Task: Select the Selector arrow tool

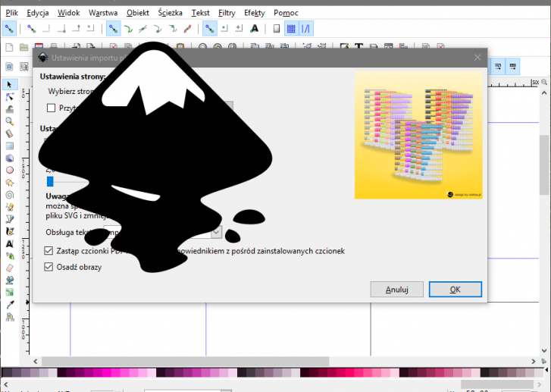Action: click(x=10, y=84)
